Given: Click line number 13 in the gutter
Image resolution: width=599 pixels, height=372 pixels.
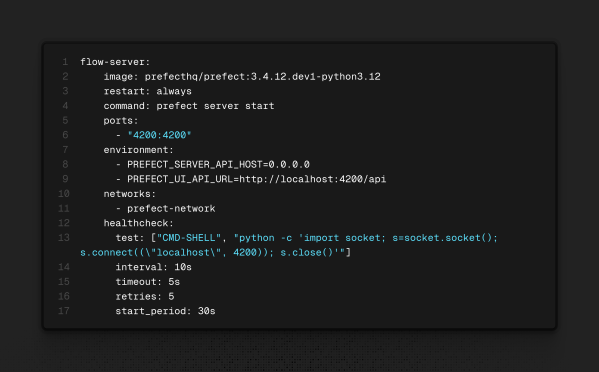Looking at the screenshot, I should click(64, 238).
